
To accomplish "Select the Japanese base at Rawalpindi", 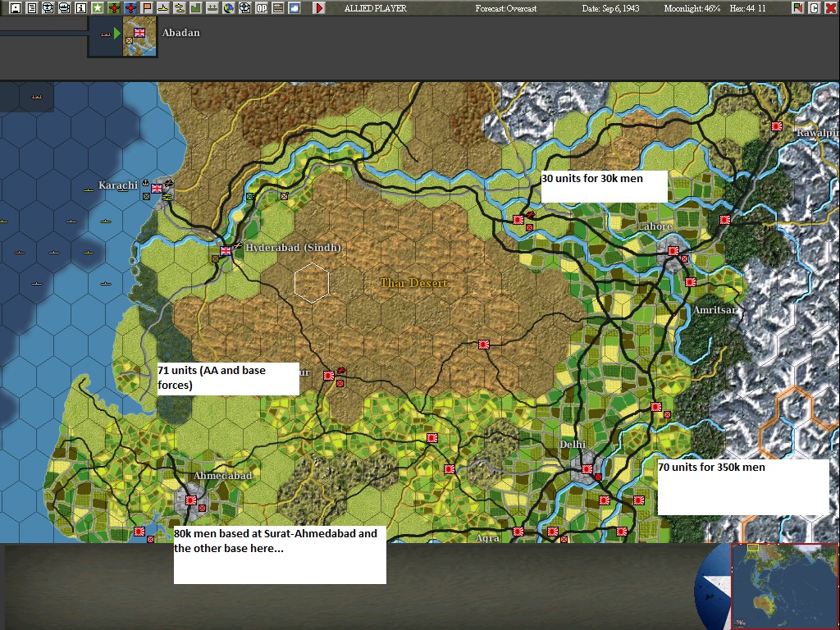I will (777, 126).
